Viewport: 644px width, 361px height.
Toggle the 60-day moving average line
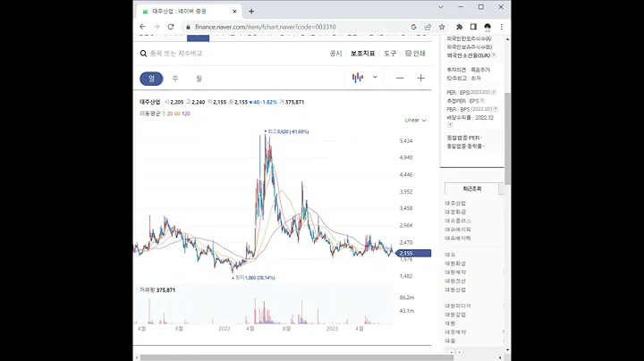click(177, 113)
